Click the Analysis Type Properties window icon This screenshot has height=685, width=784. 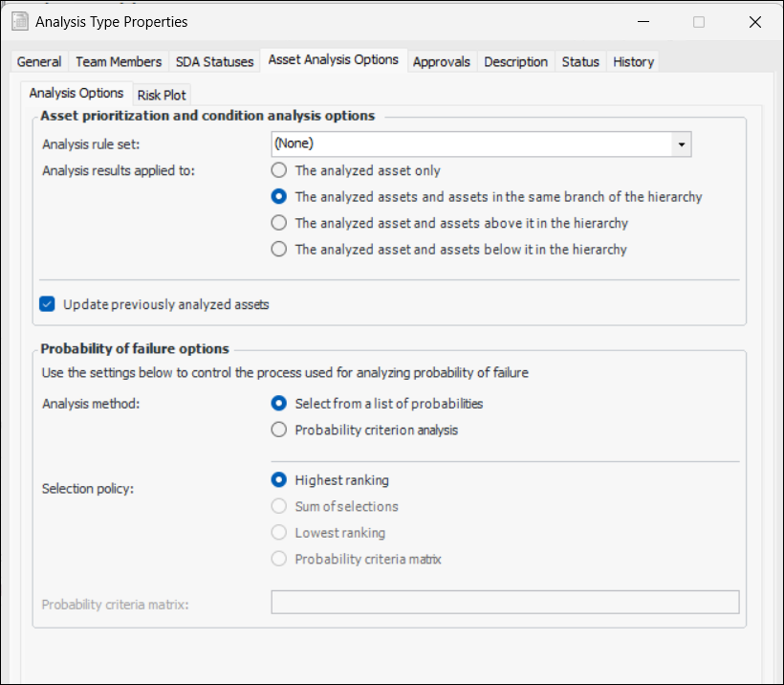point(18,22)
